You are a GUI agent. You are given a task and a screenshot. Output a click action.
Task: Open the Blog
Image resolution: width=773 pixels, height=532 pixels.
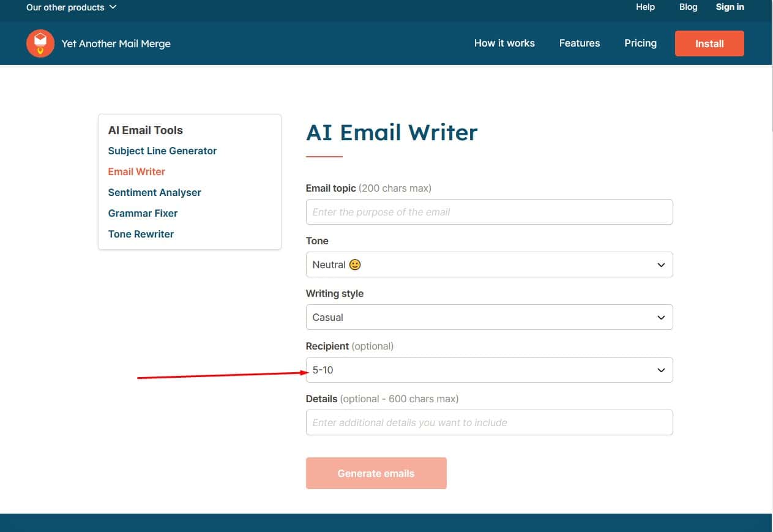(x=687, y=7)
